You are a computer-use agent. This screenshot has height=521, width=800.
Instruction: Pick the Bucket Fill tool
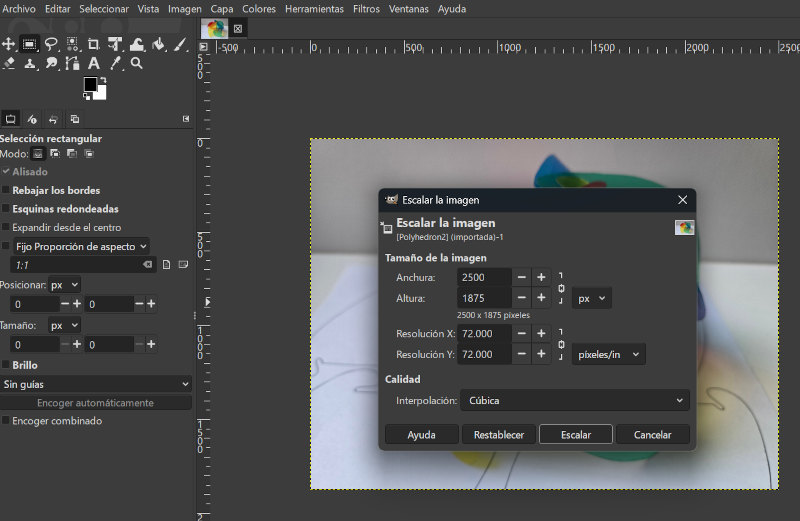[x=158, y=44]
